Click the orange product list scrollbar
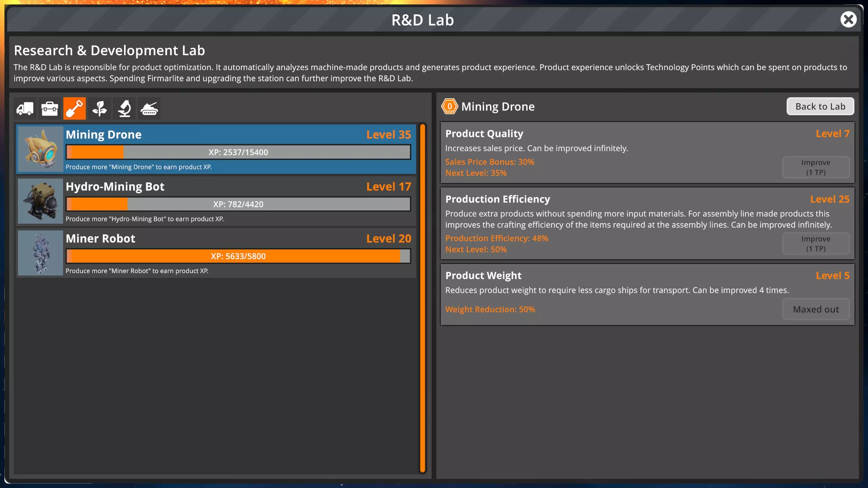This screenshot has height=488, width=868. pyautogui.click(x=422, y=298)
